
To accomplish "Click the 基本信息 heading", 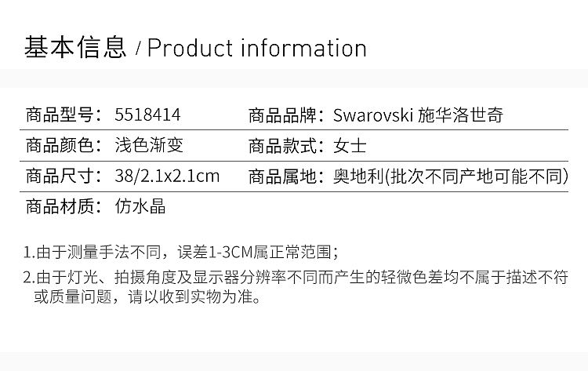I will 75,48.
